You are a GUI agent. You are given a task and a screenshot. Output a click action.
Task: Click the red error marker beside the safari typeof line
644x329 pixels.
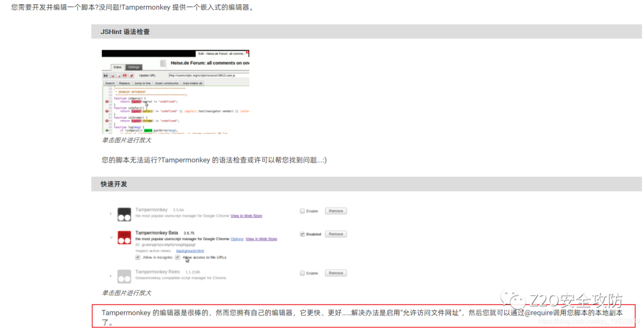tap(107, 111)
